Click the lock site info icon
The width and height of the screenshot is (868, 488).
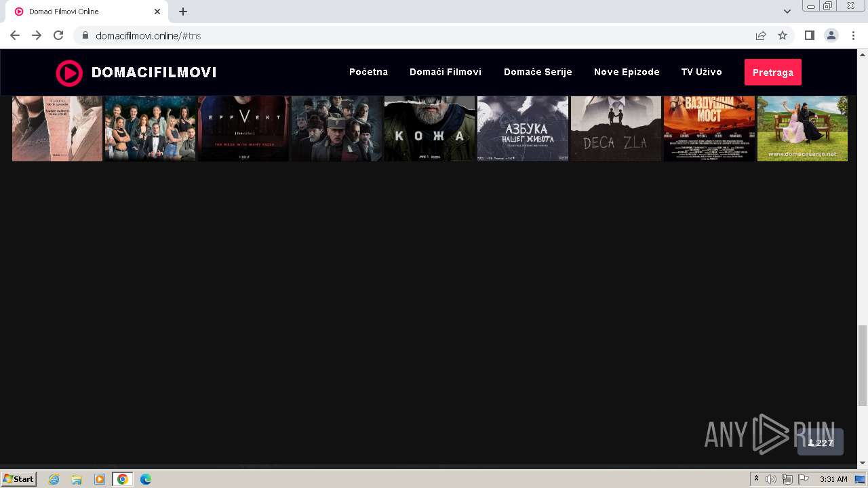pyautogui.click(x=85, y=35)
